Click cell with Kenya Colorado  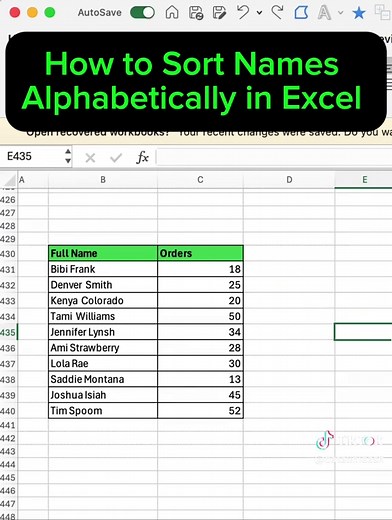pyautogui.click(x=103, y=301)
